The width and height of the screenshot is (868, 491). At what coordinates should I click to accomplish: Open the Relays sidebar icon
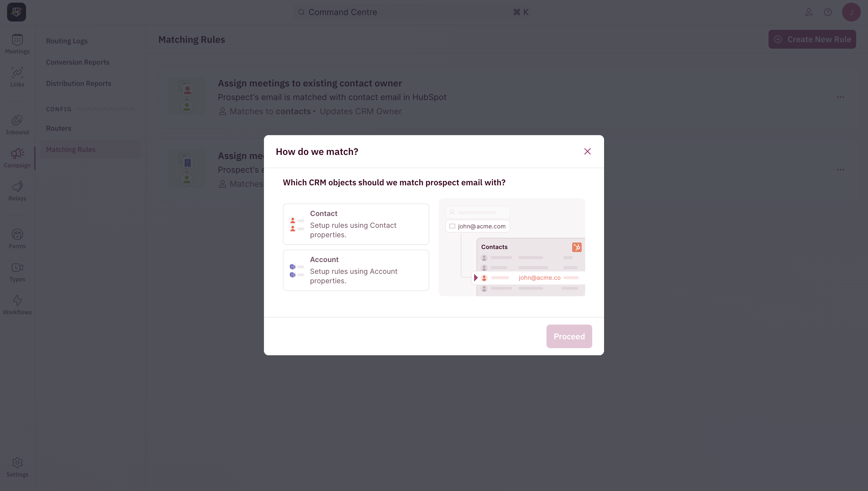point(17,186)
